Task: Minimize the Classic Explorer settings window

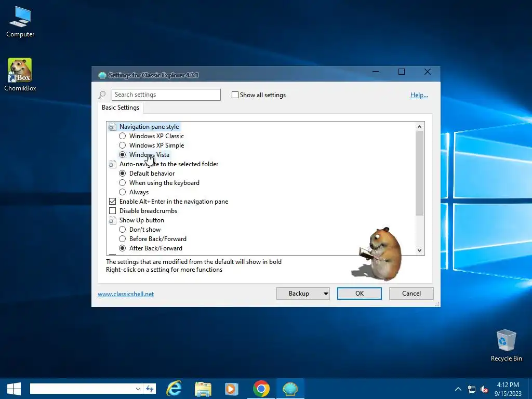Action: (376, 72)
